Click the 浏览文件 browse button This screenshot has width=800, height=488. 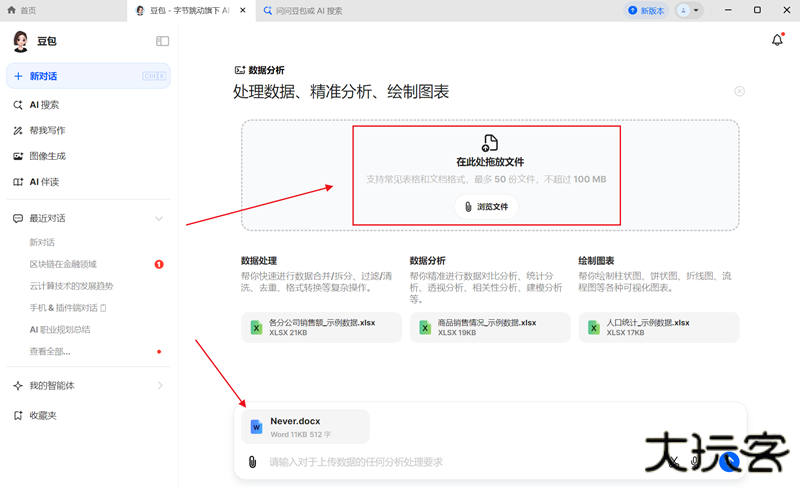pyautogui.click(x=486, y=206)
